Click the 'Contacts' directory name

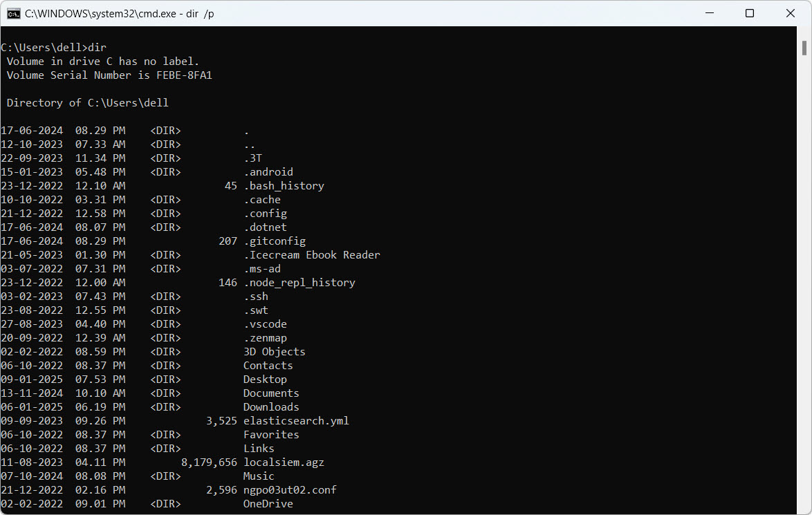point(268,366)
